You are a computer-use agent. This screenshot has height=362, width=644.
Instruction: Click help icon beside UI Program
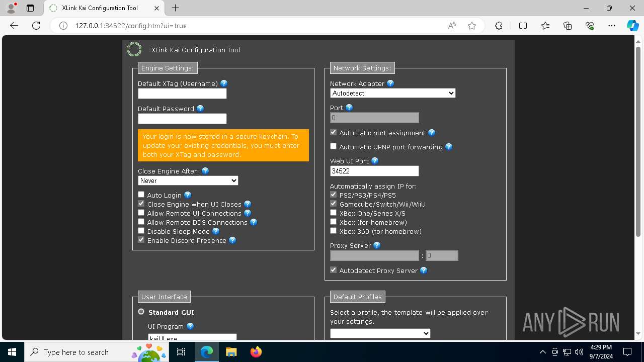pos(190,326)
